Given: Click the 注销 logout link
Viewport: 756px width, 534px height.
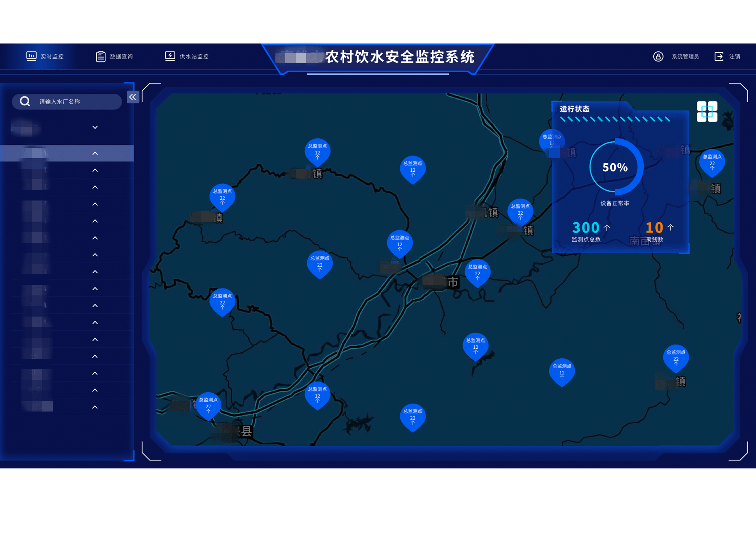Looking at the screenshot, I should 734,57.
